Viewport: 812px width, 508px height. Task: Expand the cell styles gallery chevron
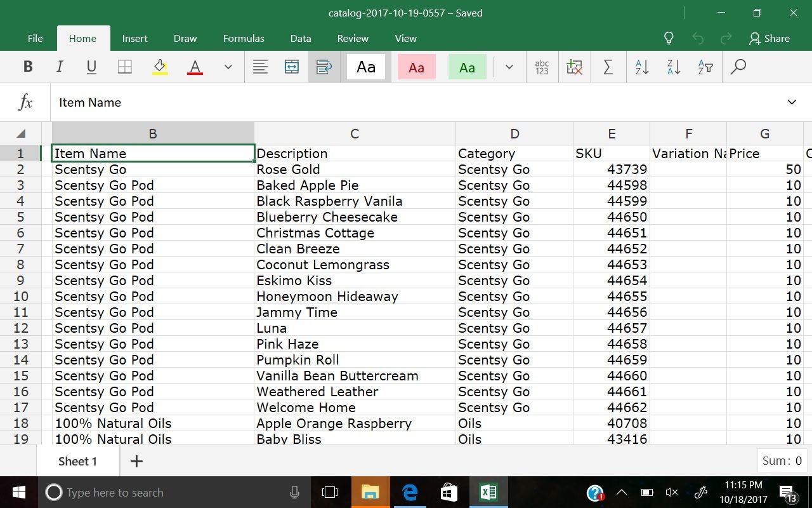509,67
